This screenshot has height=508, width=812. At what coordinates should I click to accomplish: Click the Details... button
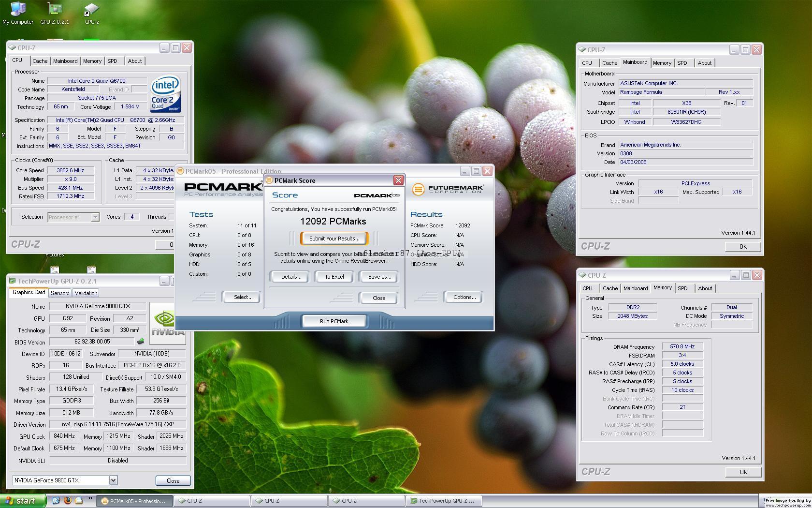click(x=291, y=277)
